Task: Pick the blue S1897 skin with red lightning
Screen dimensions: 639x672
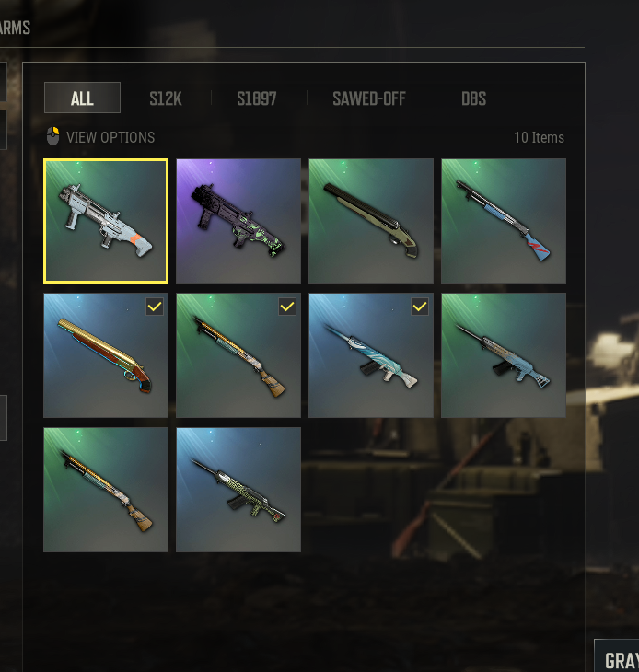Action: (x=504, y=221)
